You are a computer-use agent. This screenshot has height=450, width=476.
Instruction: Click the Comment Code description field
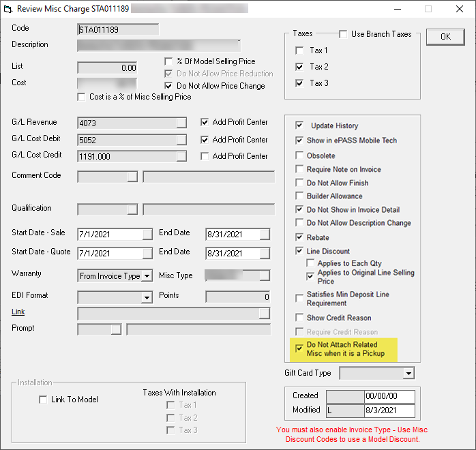tap(209, 177)
